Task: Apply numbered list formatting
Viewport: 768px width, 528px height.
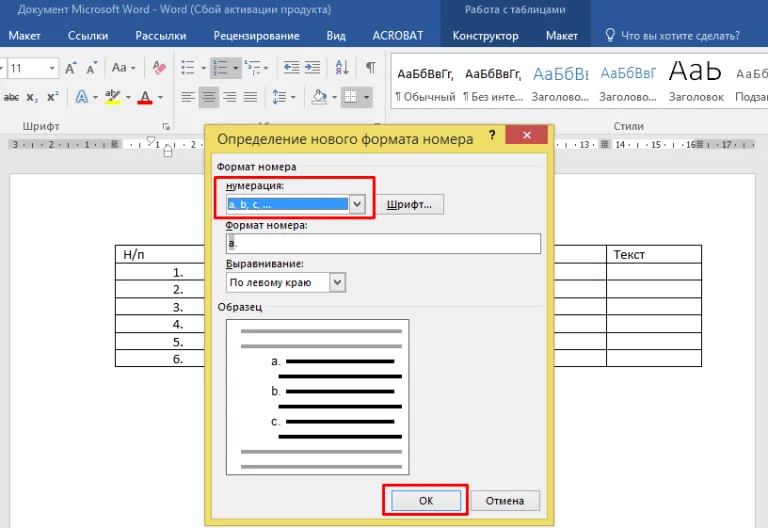Action: [x=221, y=68]
